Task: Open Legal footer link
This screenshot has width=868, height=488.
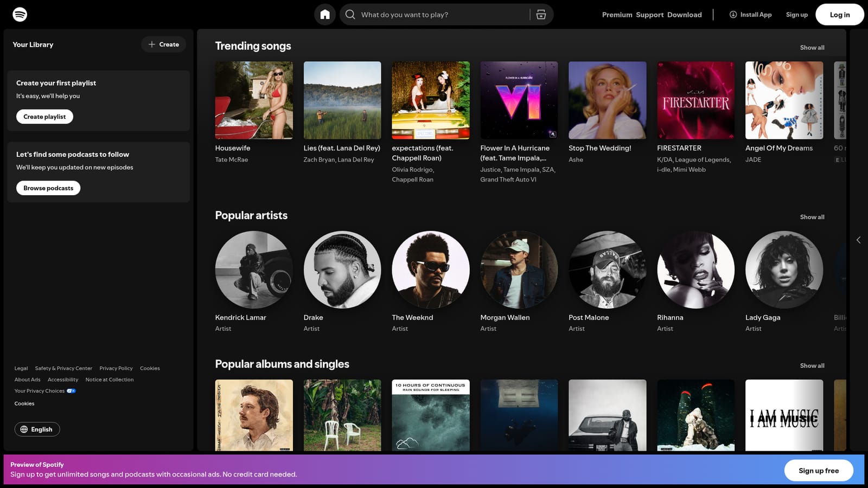Action: 21,369
